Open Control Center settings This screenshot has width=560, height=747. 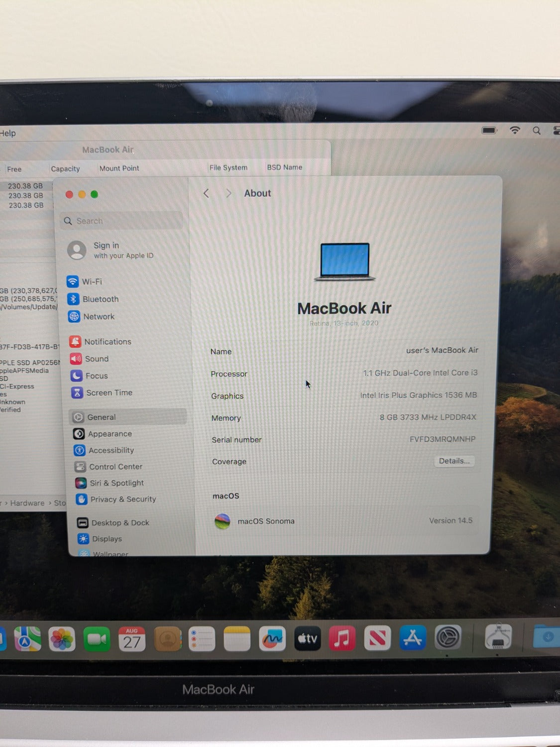109,467
